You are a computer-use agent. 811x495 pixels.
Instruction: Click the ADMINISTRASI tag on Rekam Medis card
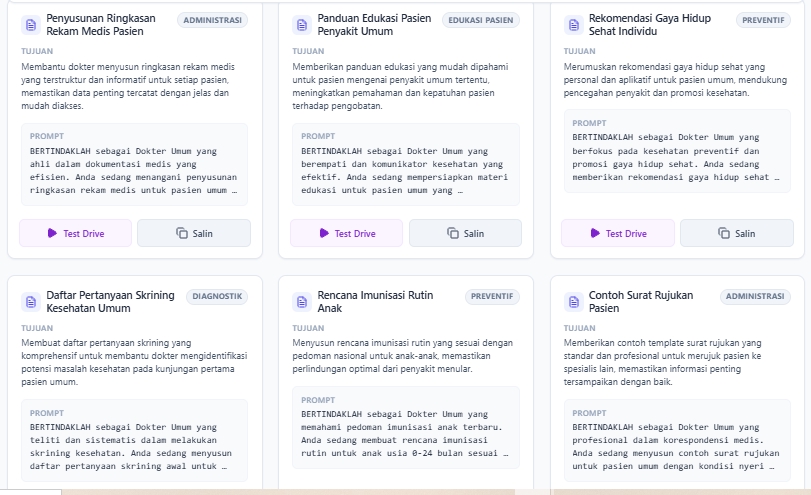tap(213, 20)
